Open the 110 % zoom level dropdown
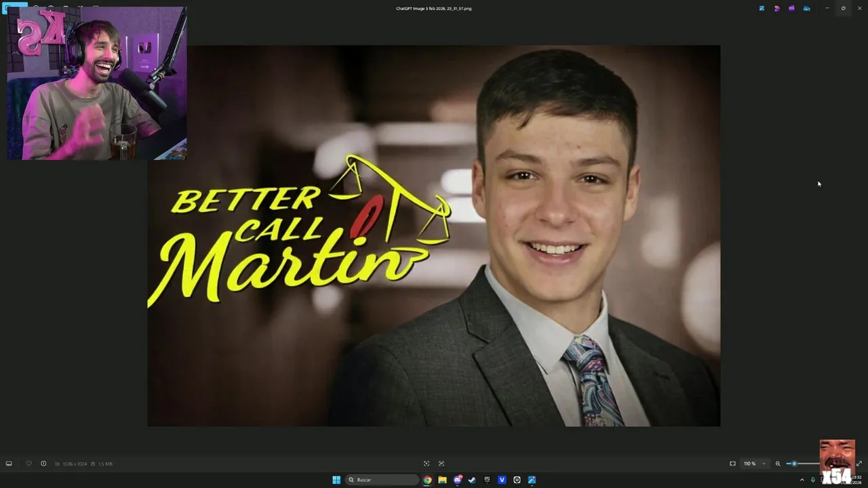868x488 pixels. point(755,464)
